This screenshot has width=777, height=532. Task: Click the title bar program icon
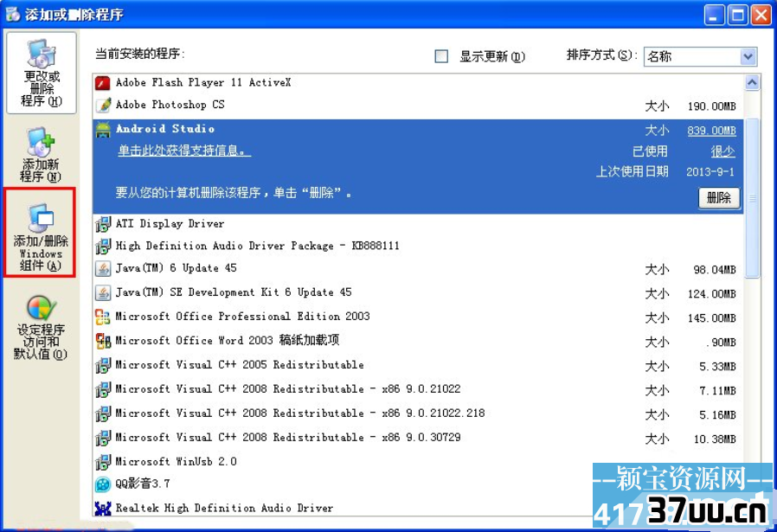coord(12,14)
